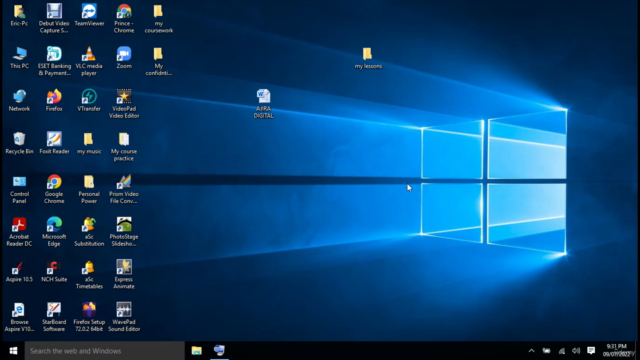The width and height of the screenshot is (640, 360).
Task: Launch VideoPad Video Editor
Action: coord(124,104)
